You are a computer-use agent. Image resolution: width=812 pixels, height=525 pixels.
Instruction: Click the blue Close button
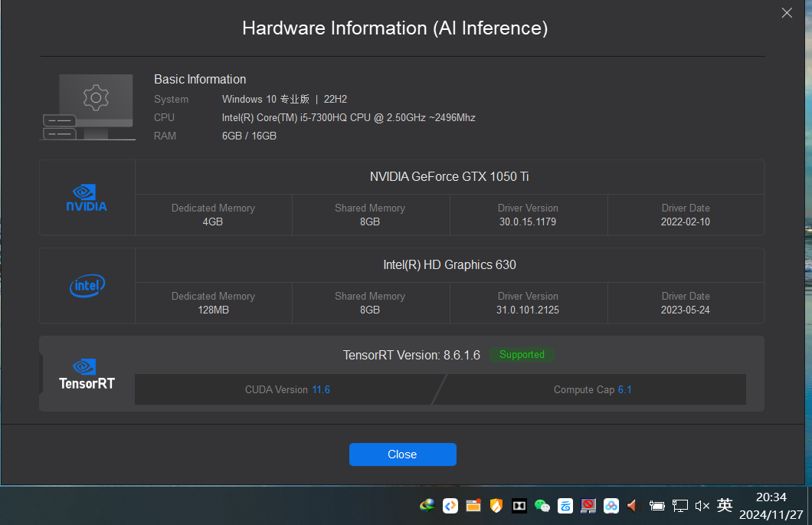402,454
